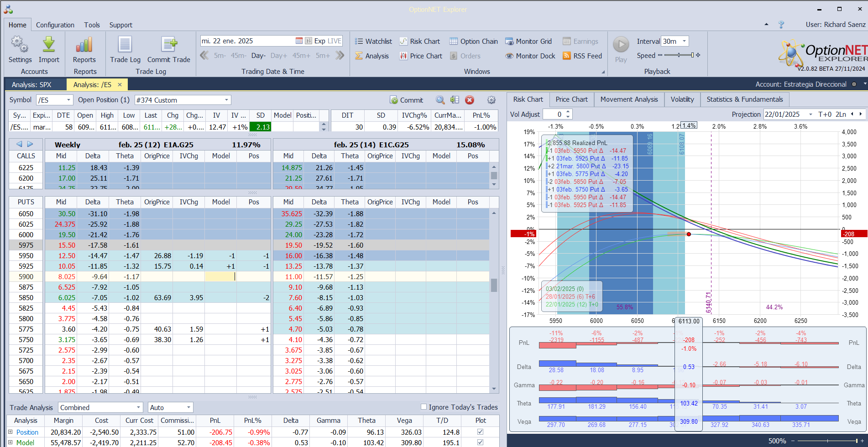Open the Monitor Grid window

528,42
